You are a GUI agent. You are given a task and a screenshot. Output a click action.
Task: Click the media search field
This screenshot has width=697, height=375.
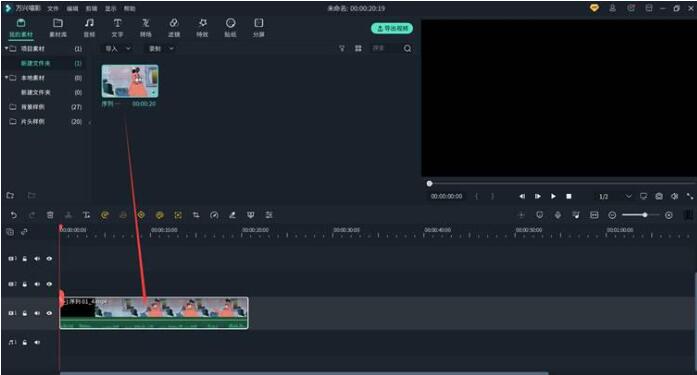click(386, 48)
